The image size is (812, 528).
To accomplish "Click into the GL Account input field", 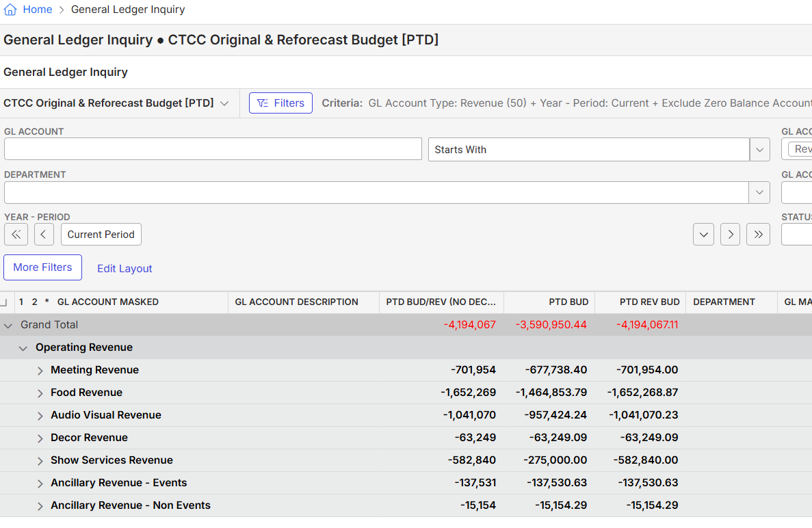I will pos(213,149).
